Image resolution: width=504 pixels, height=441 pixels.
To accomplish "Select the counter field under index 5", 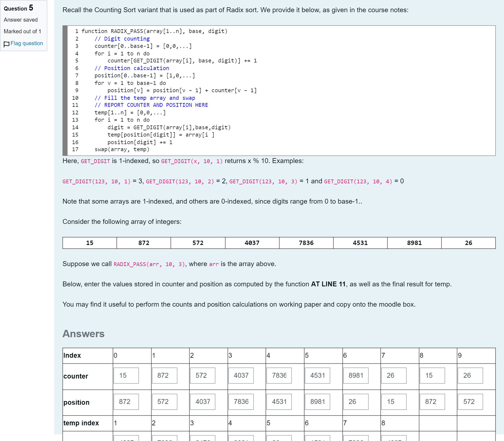I will 318,375.
